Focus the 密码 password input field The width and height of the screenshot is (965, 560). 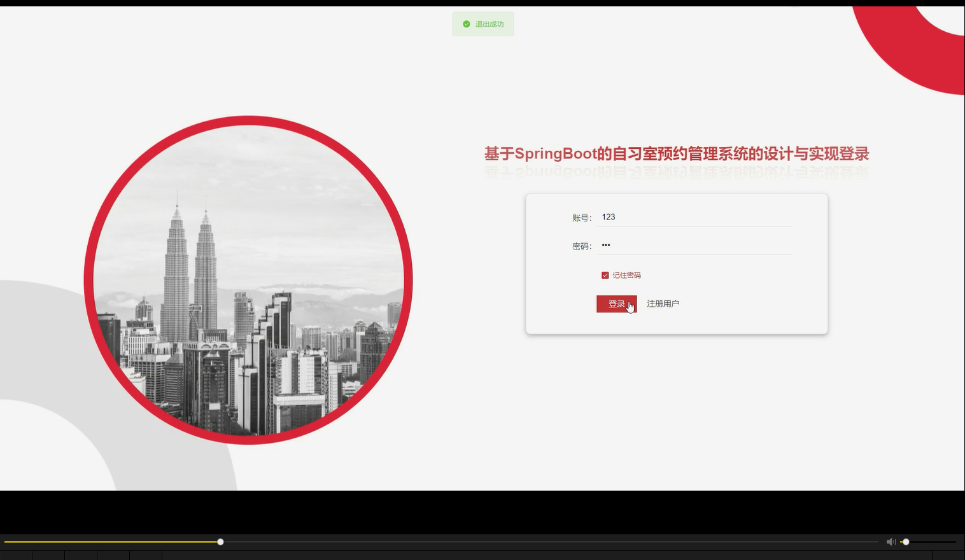(x=694, y=246)
